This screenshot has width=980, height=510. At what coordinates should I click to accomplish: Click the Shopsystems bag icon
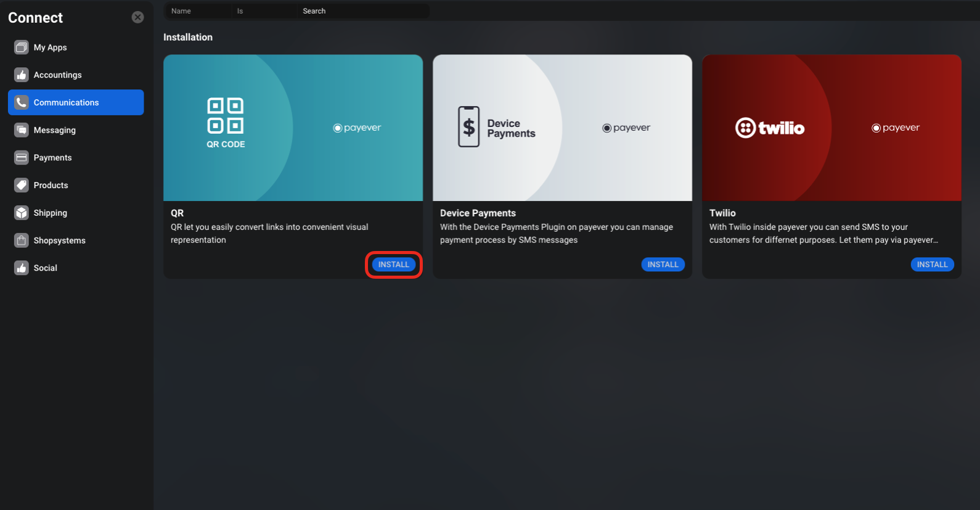click(x=22, y=241)
